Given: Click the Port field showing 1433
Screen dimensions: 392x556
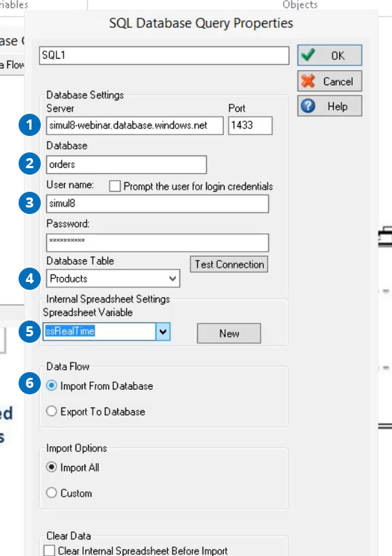Looking at the screenshot, I should pyautogui.click(x=250, y=125).
